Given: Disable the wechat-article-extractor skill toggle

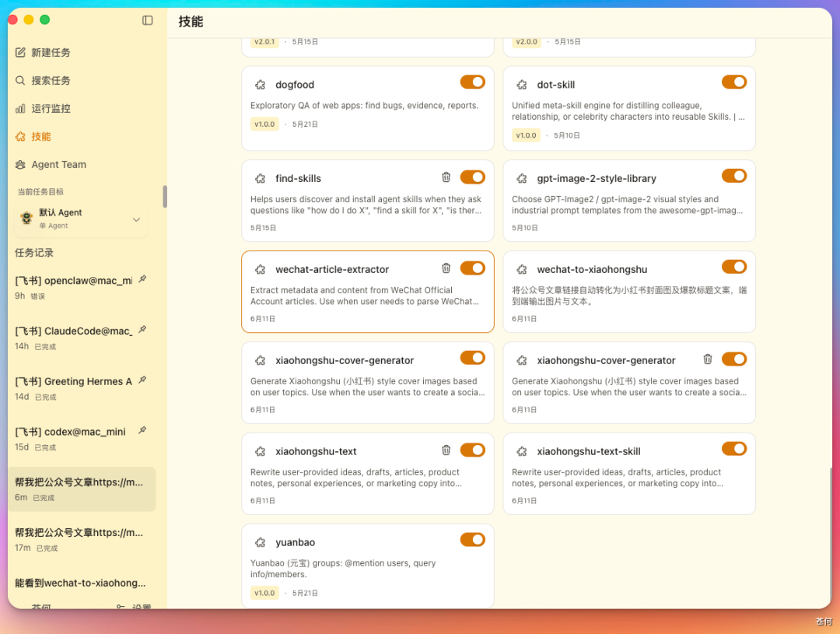Looking at the screenshot, I should 473,268.
